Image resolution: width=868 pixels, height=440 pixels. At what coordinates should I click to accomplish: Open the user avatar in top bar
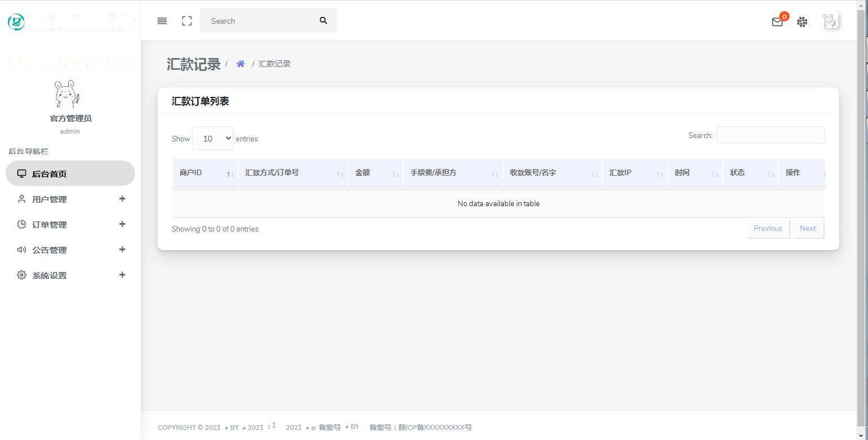(x=830, y=21)
